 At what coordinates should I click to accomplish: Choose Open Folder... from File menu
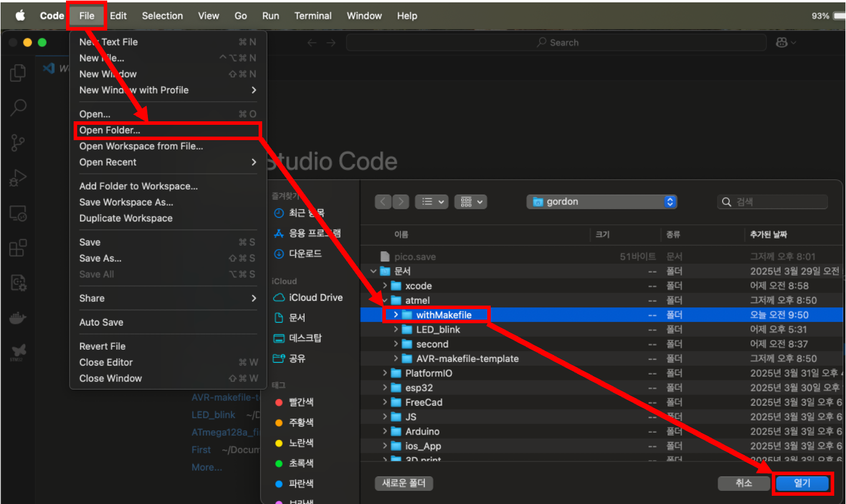[x=167, y=130]
